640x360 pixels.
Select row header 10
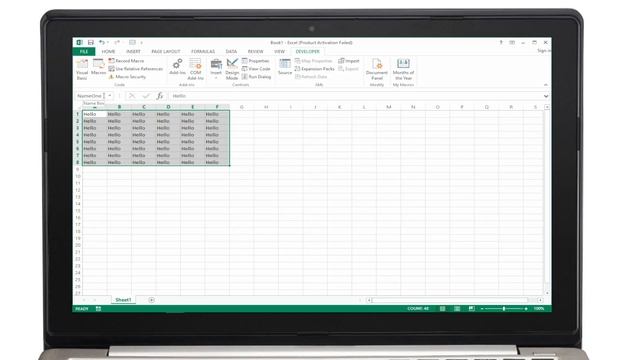(x=78, y=176)
